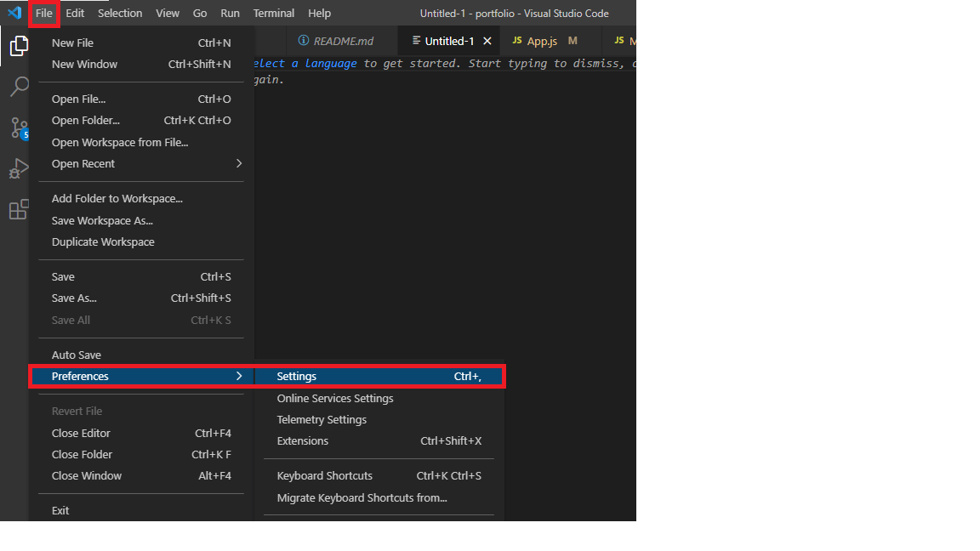Open Source Control view icon
The width and height of the screenshot is (980, 551).
click(19, 128)
